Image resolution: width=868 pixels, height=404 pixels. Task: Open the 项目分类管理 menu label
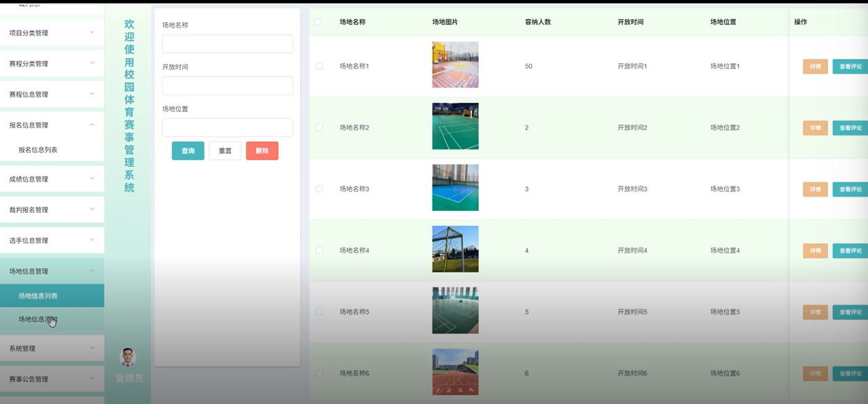coord(28,33)
